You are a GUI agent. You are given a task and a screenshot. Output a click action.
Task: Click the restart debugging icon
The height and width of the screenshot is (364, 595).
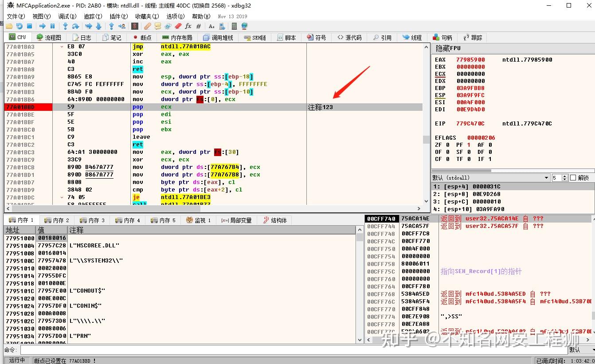point(19,27)
